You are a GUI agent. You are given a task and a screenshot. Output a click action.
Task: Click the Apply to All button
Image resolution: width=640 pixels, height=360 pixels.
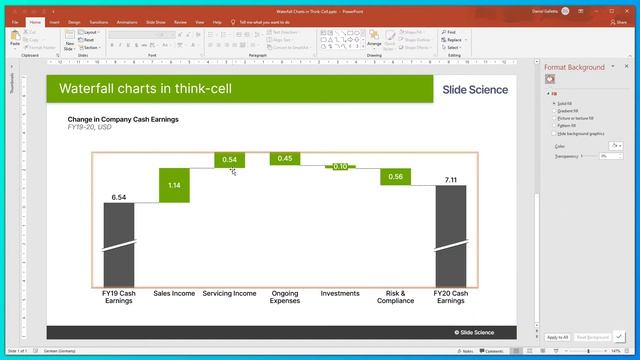(558, 337)
